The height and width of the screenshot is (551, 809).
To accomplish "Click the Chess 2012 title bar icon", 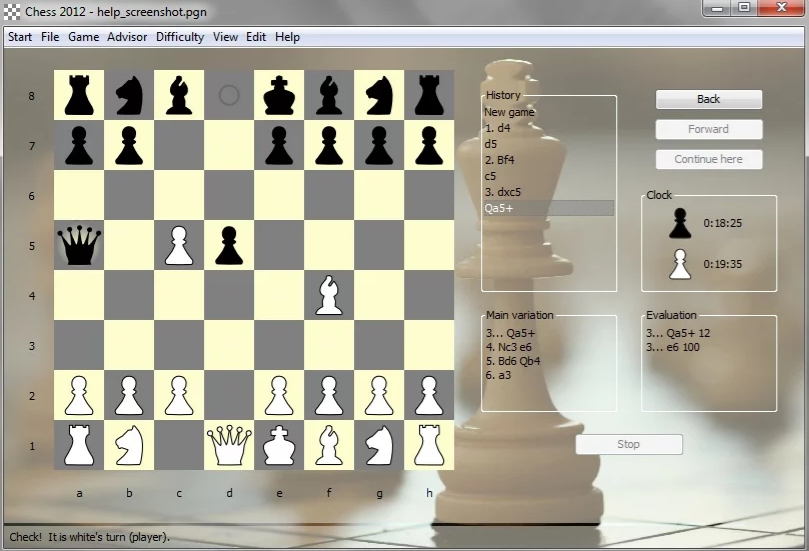I will 12,11.
